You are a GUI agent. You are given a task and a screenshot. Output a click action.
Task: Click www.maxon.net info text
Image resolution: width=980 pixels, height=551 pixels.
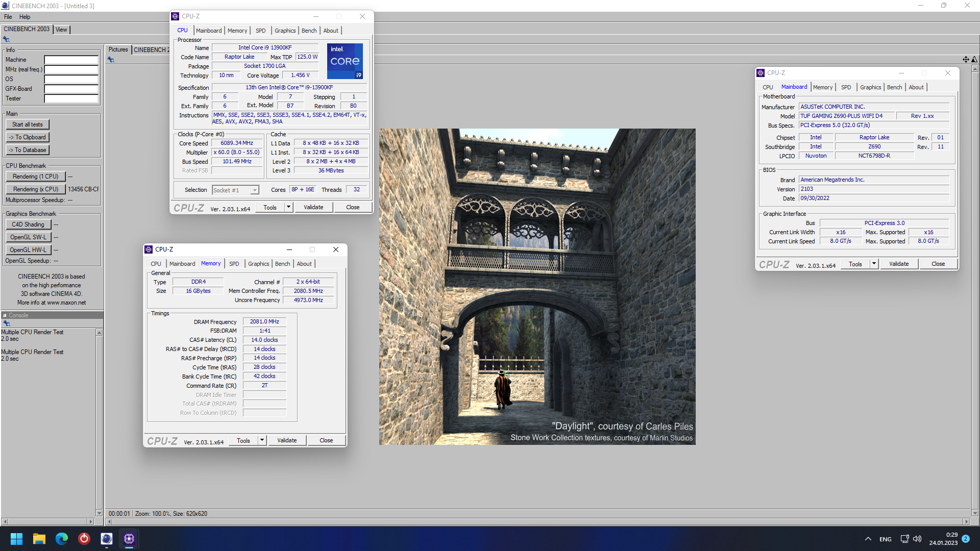pos(66,303)
